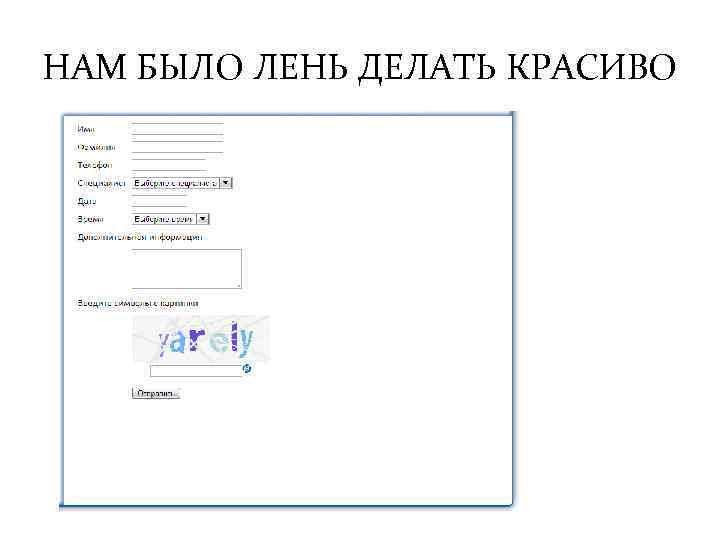Click the captcha image 'yarely'
Image resolution: width=720 pixels, height=540 pixels.
click(x=201, y=338)
